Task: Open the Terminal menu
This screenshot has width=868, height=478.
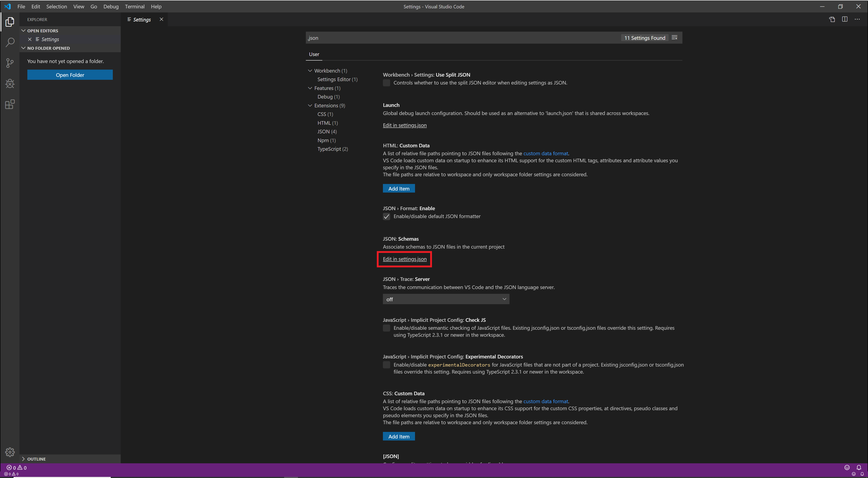Action: (x=134, y=6)
